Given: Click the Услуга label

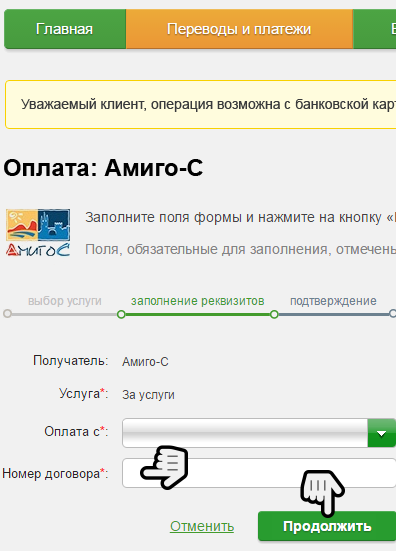Looking at the screenshot, I should [x=84, y=394].
